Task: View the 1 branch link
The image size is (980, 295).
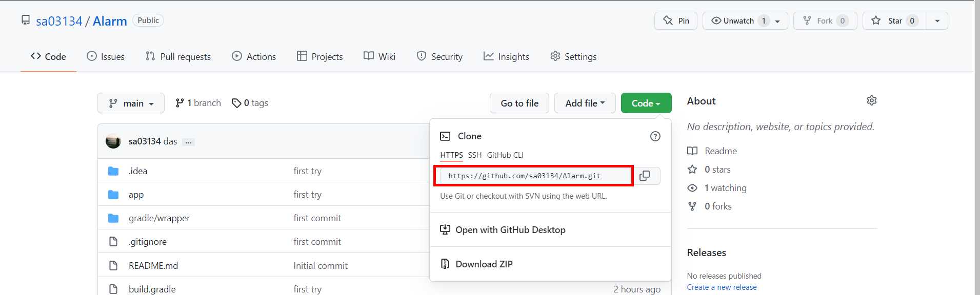Action: click(198, 103)
